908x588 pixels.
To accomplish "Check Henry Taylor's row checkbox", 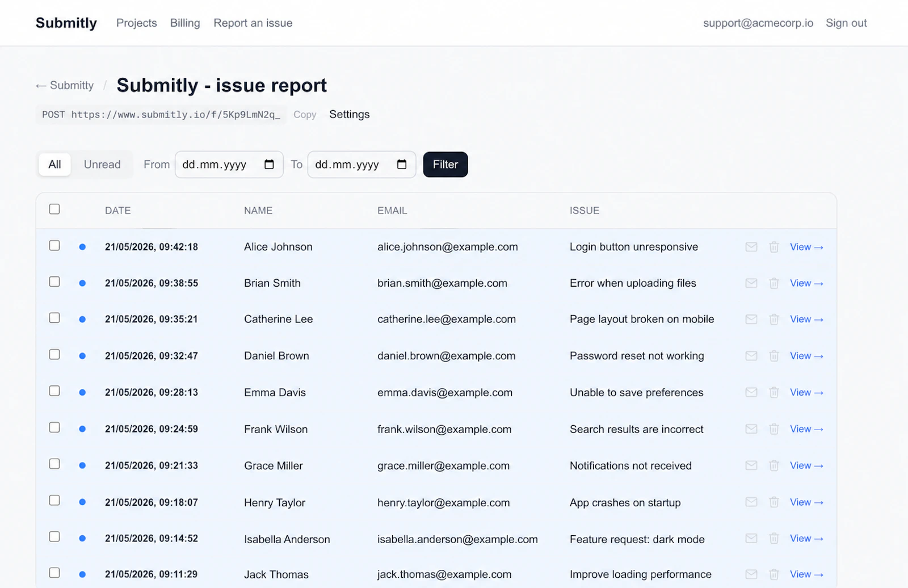I will pyautogui.click(x=54, y=501).
